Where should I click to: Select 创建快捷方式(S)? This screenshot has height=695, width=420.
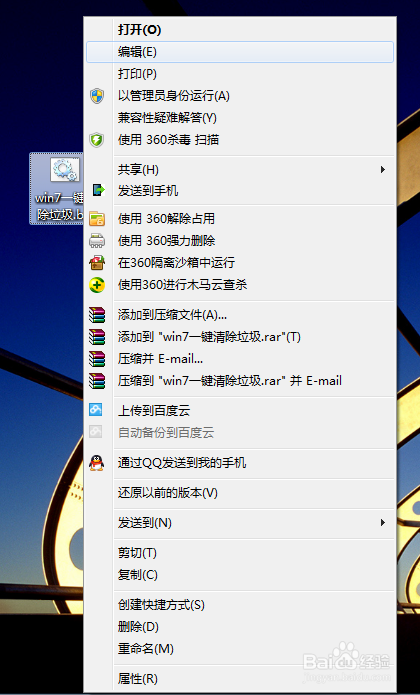[240, 605]
